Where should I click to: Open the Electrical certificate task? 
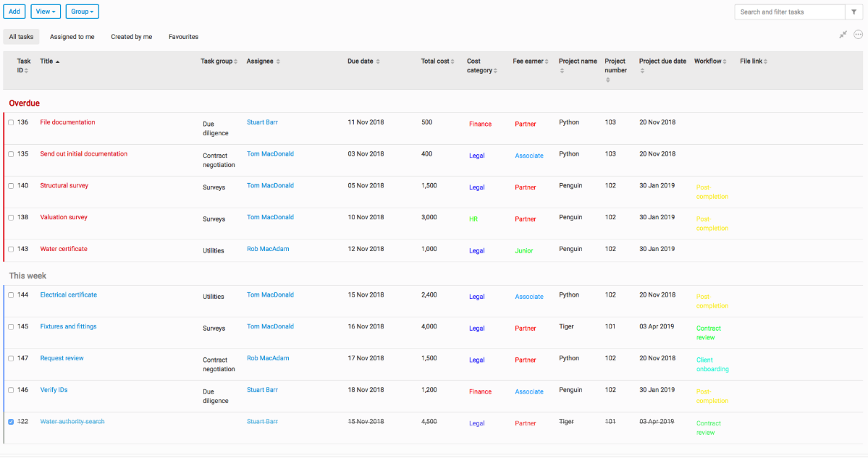(69, 294)
